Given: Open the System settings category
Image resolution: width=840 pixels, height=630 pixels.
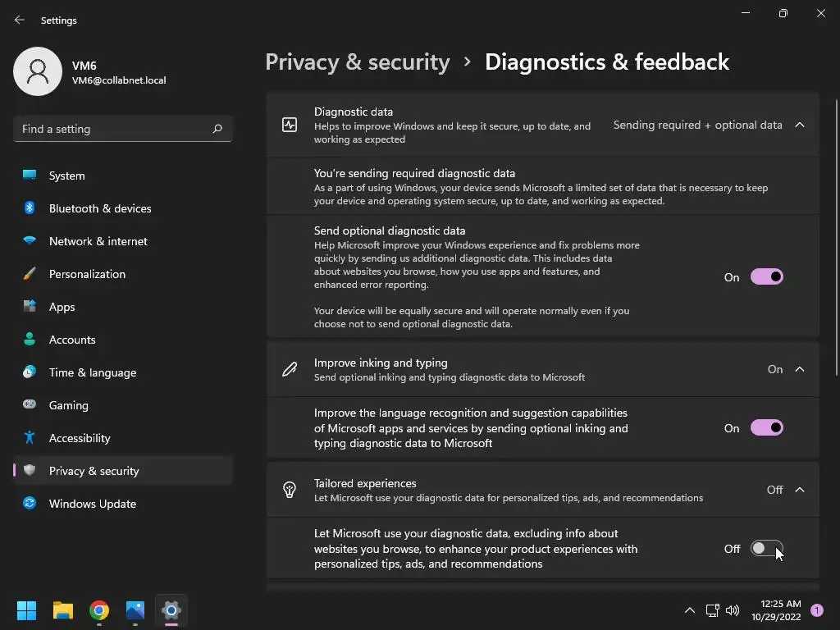Looking at the screenshot, I should click(x=123, y=176).
